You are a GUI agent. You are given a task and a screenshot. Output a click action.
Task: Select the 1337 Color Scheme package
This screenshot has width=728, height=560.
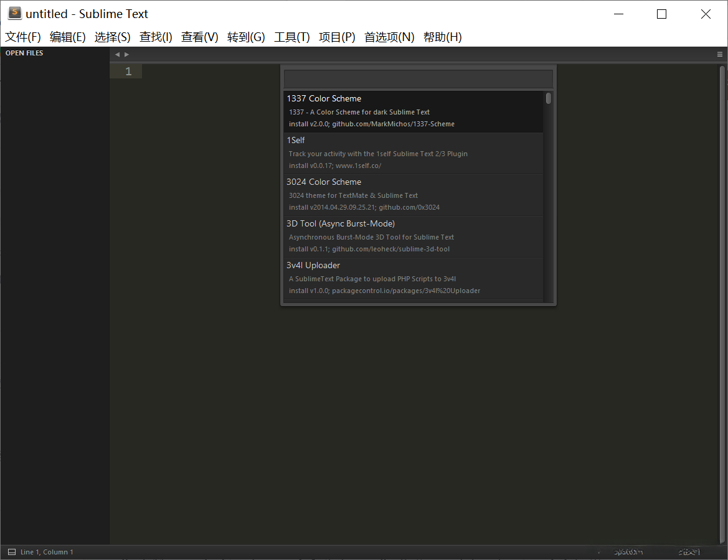tap(414, 111)
